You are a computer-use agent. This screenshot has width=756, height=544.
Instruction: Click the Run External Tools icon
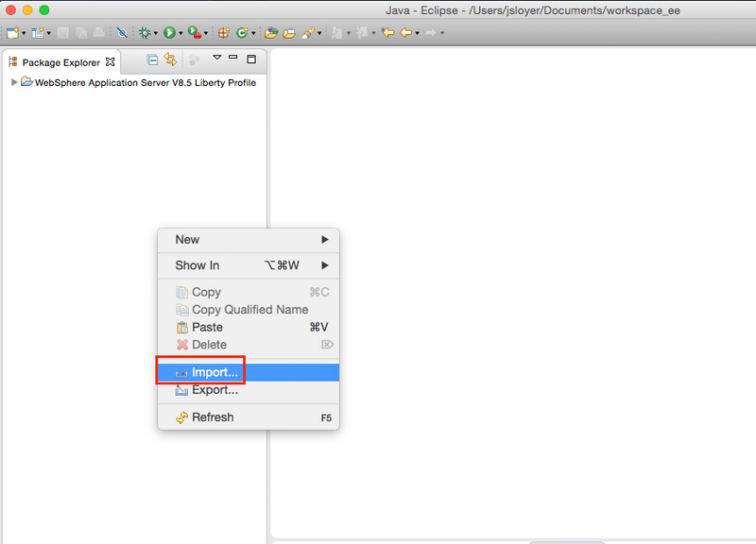[x=195, y=33]
